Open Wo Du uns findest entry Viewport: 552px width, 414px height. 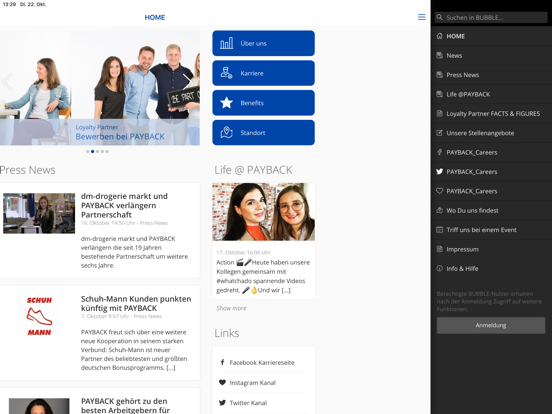491,210
